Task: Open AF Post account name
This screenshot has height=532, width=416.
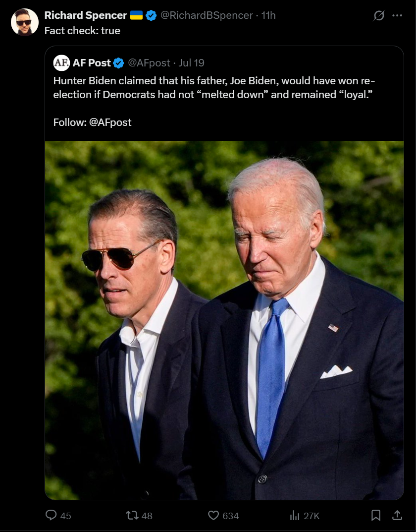Action: [92, 63]
